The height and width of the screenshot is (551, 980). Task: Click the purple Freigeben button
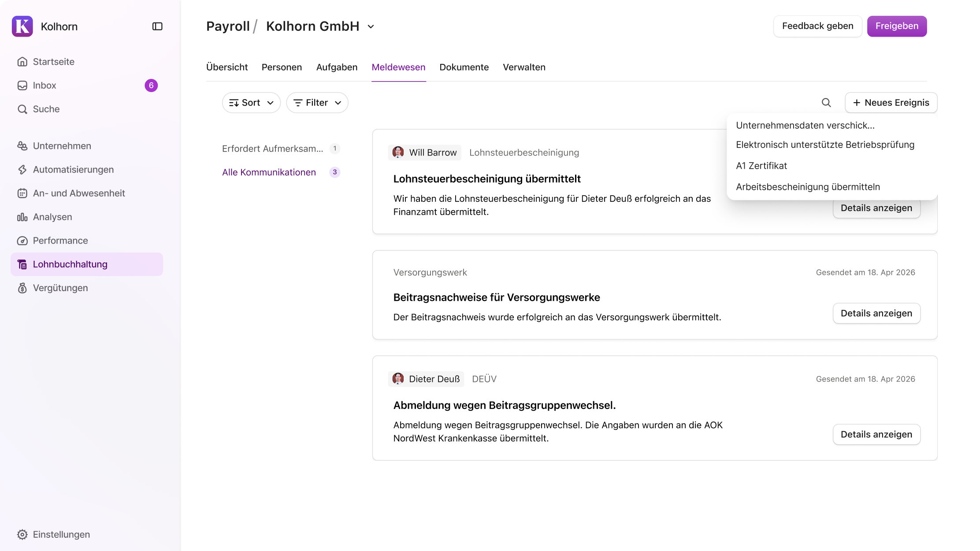tap(897, 26)
